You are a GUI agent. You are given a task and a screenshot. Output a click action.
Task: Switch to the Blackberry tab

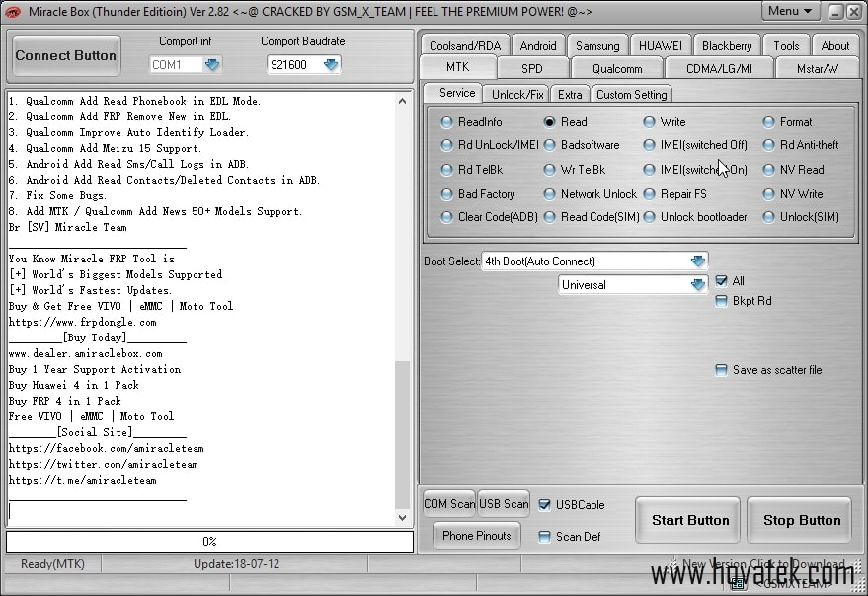click(727, 46)
